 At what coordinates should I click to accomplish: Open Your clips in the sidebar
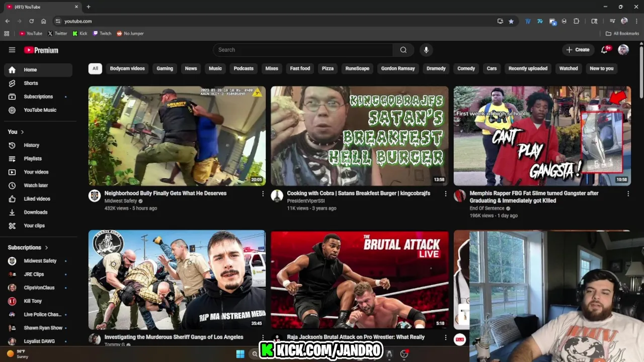point(38,226)
